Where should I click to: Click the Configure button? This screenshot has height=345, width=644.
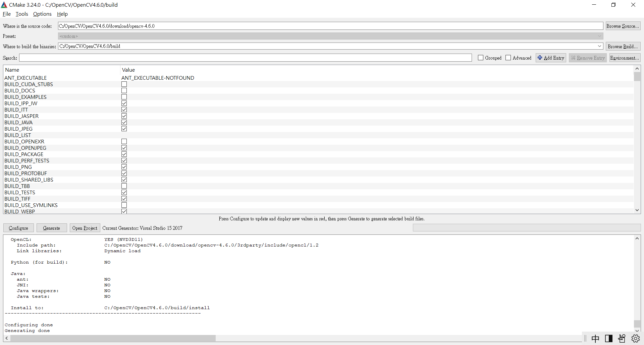[x=18, y=228]
